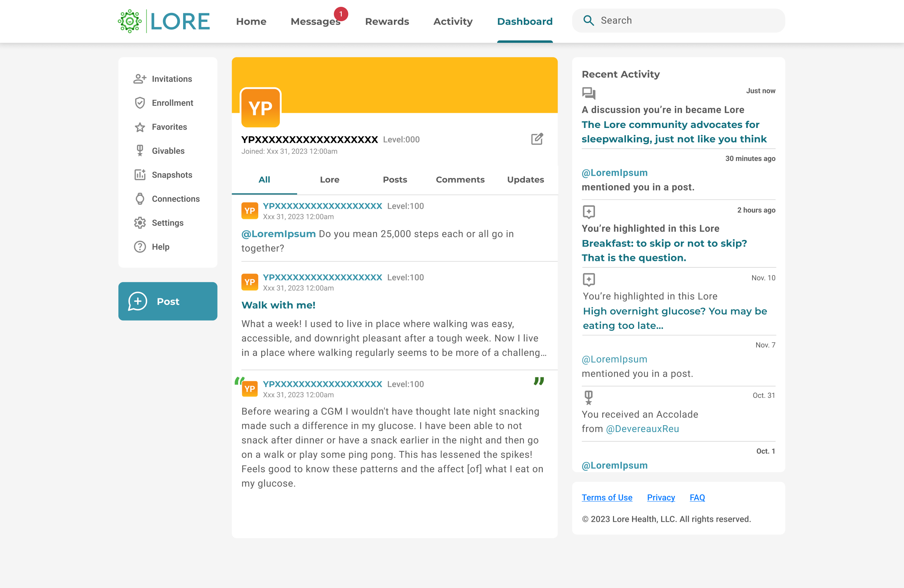Go to Rewards in top navigation

click(x=387, y=21)
